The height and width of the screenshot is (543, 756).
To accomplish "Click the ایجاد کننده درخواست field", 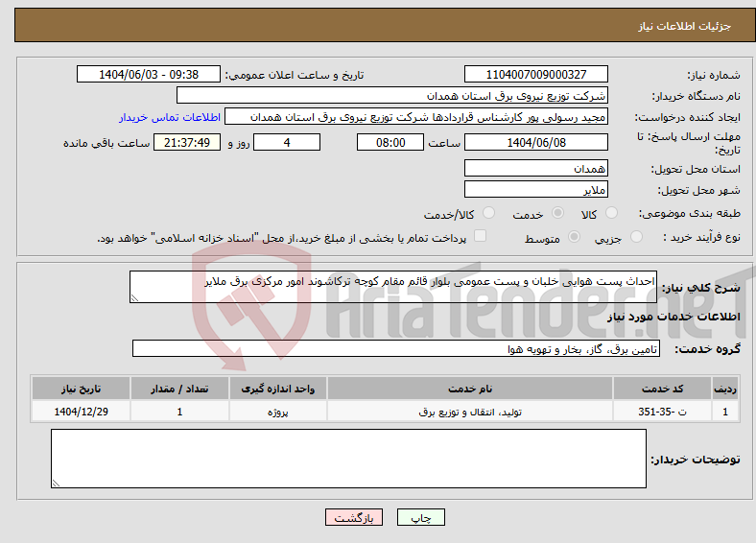I will [416, 117].
